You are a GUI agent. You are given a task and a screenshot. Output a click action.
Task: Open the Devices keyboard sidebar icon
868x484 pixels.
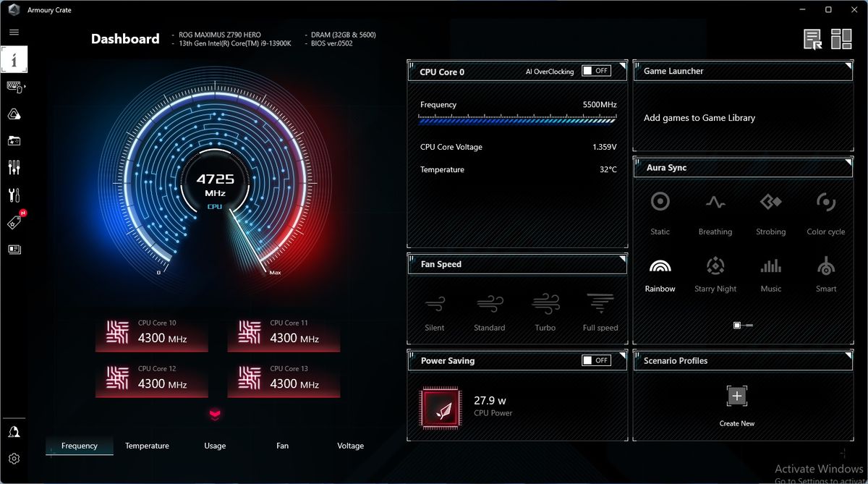(14, 87)
